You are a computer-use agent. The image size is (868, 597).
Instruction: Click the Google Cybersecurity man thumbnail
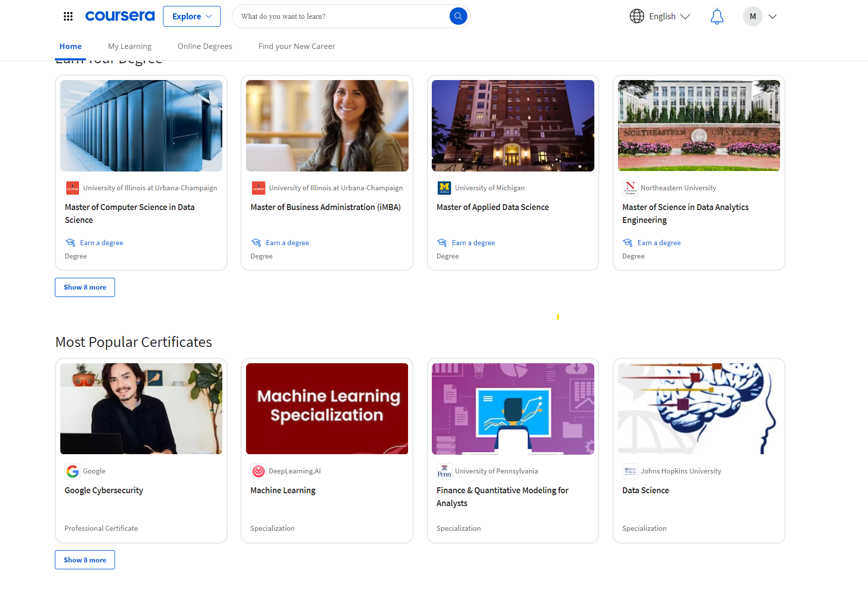coord(141,409)
